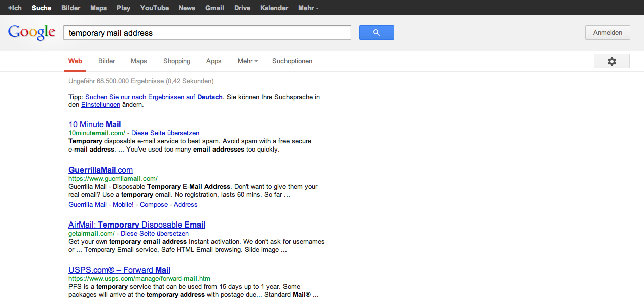Open Gmail from the top navigation bar
The height and width of the screenshot is (298, 644).
(x=214, y=8)
